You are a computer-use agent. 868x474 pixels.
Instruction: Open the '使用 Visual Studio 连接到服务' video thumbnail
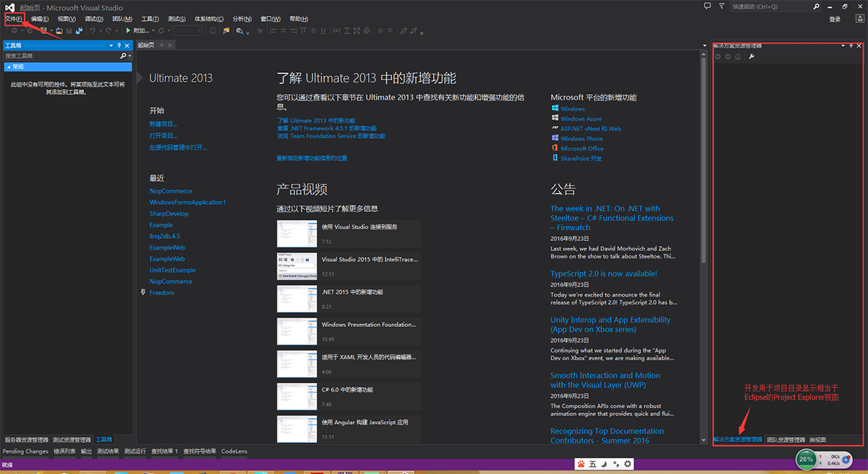tap(297, 234)
